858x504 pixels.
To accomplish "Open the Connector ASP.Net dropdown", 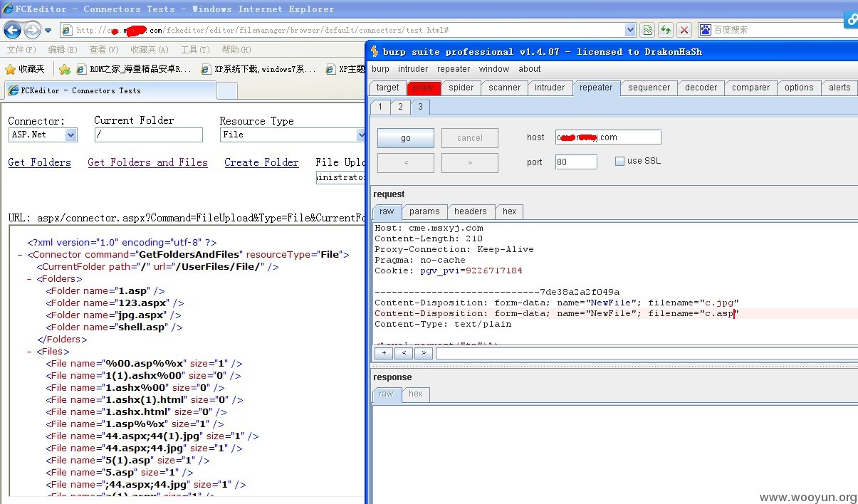I will coord(43,135).
